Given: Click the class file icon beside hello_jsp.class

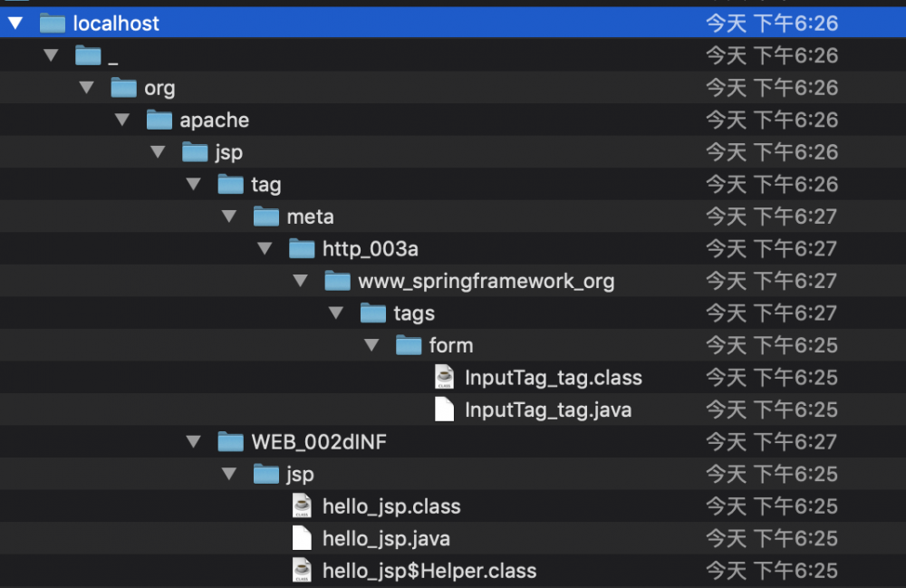Looking at the screenshot, I should 301,506.
